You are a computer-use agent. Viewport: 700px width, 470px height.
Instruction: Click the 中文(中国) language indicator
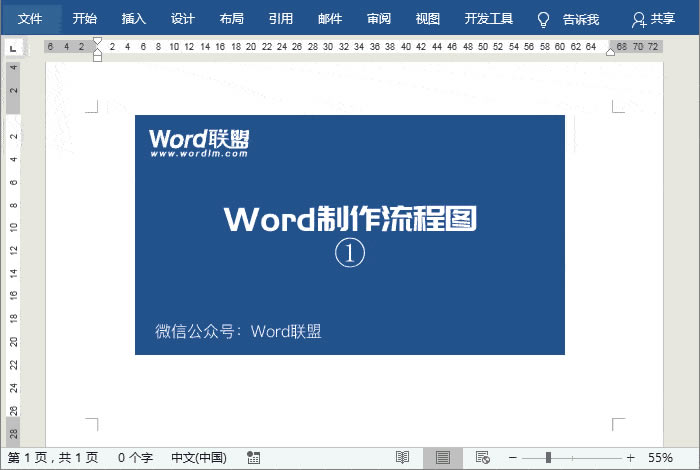click(x=197, y=457)
